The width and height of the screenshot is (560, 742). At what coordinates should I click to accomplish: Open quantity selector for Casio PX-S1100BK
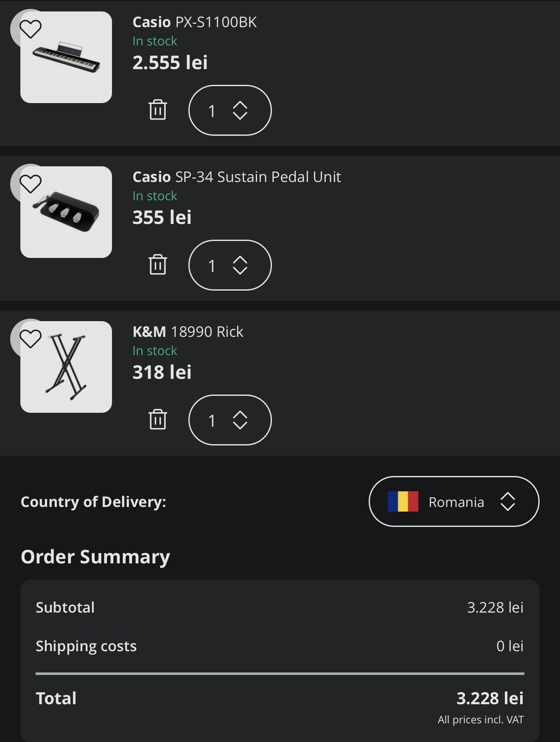tap(230, 110)
